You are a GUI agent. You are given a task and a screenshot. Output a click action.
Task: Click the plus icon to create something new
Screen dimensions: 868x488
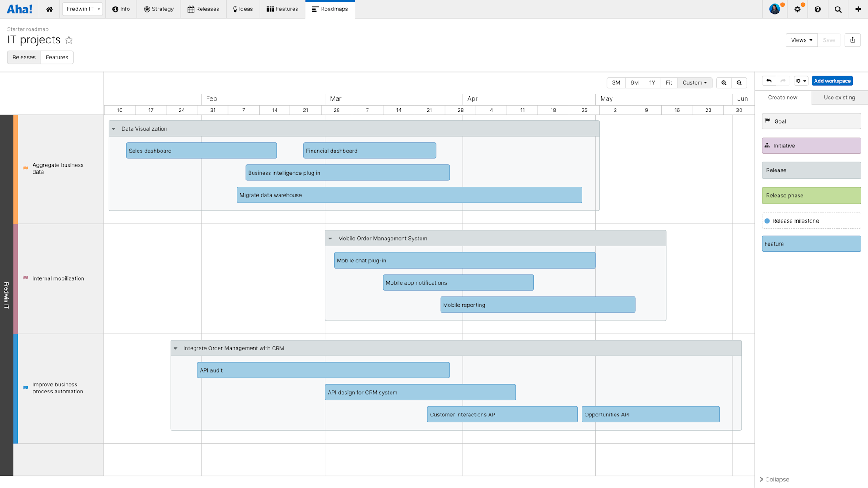(x=858, y=9)
